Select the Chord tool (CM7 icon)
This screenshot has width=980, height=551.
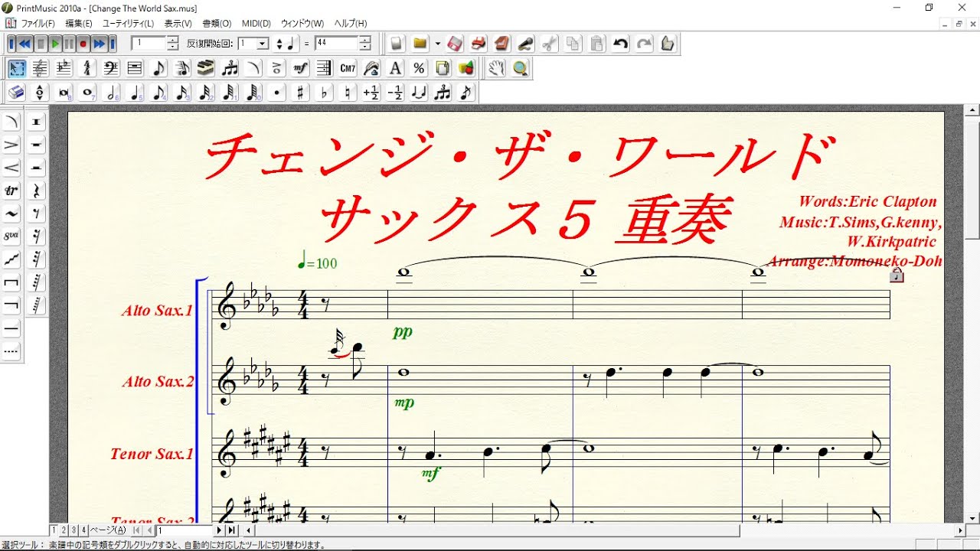[348, 68]
